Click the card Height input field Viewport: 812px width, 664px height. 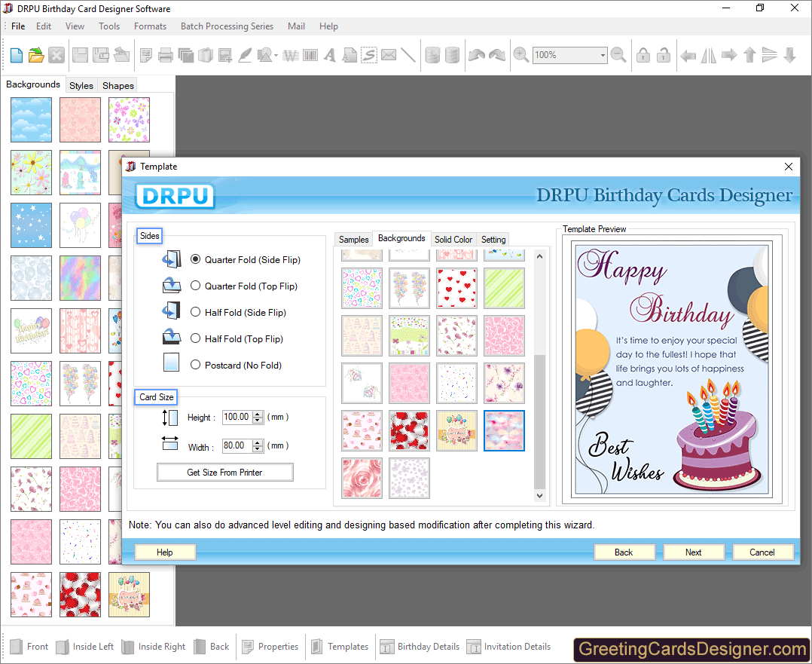tap(237, 418)
